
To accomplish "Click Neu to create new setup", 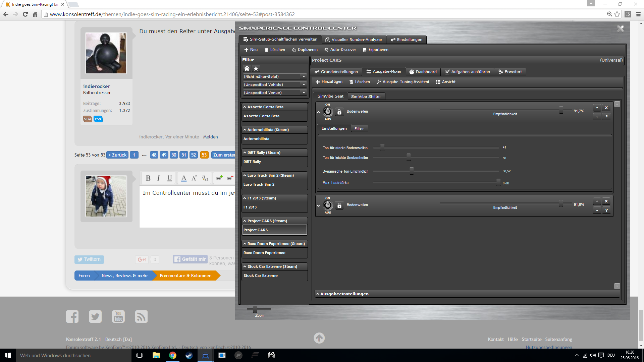I will 251,50.
